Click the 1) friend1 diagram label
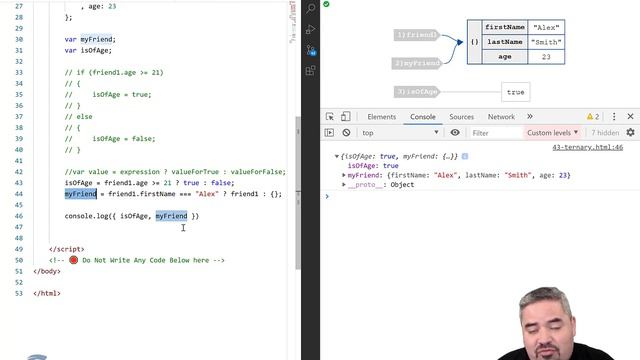The height and width of the screenshot is (360, 640). (416, 35)
